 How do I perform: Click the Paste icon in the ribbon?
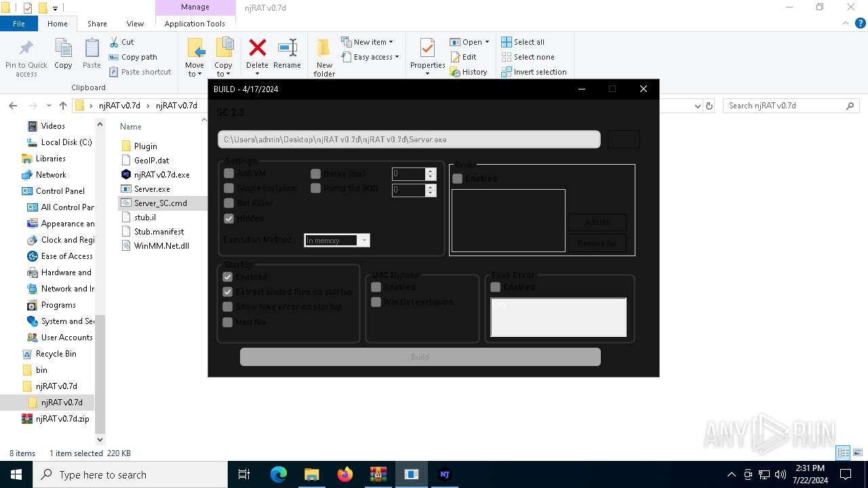click(x=92, y=49)
